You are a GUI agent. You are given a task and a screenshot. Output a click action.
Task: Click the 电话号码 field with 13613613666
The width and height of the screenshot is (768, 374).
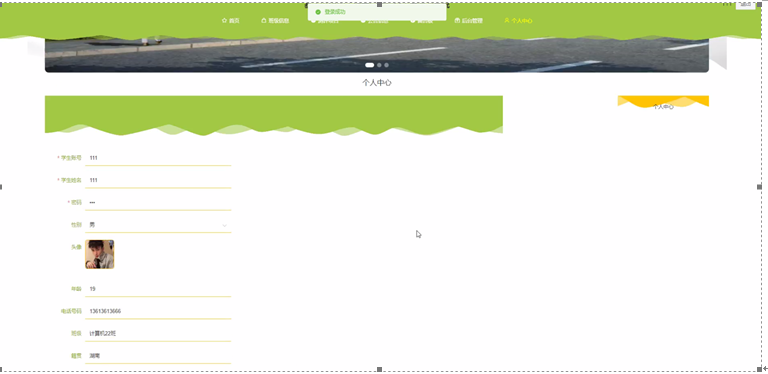(x=158, y=311)
